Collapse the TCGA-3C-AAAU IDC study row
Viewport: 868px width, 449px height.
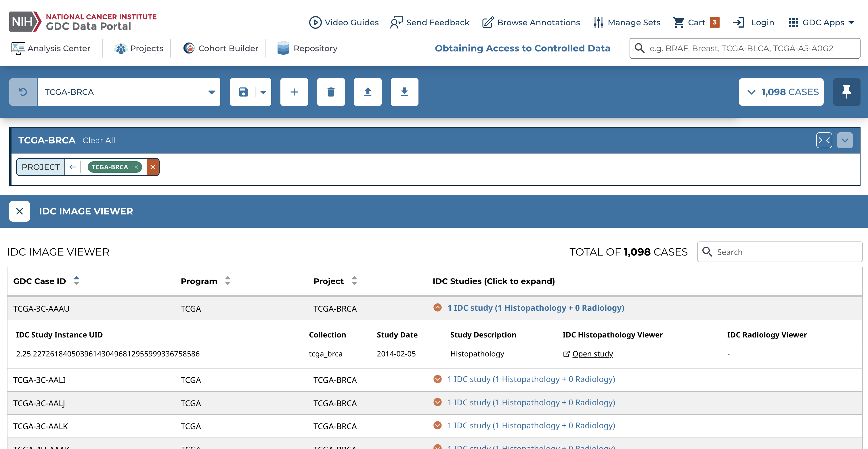click(437, 308)
